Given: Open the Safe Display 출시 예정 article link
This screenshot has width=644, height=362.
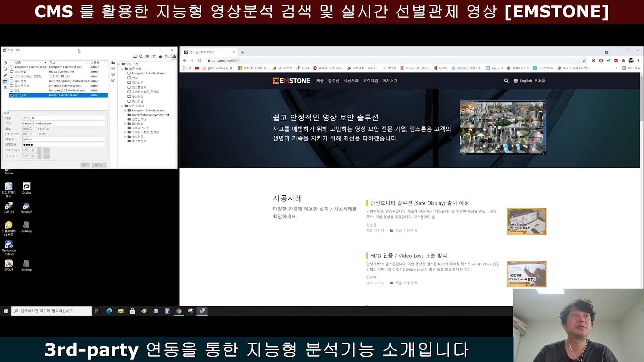Looking at the screenshot, I should (x=419, y=203).
